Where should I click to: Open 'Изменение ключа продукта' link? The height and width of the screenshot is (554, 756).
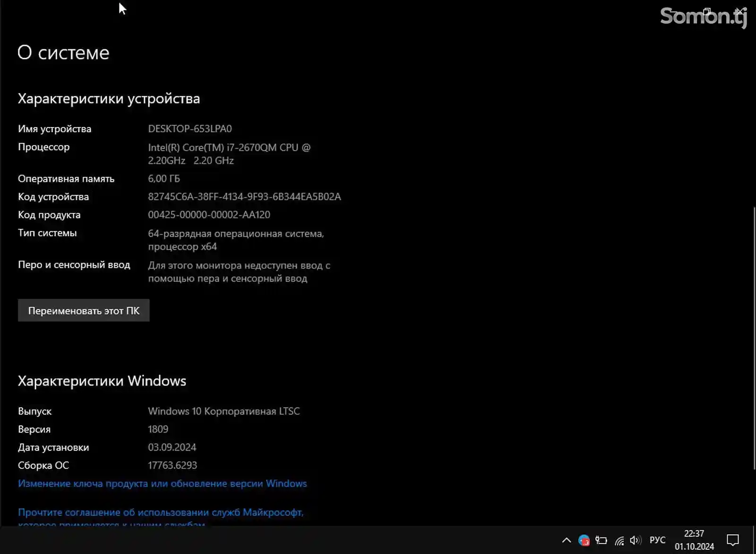[x=163, y=484]
